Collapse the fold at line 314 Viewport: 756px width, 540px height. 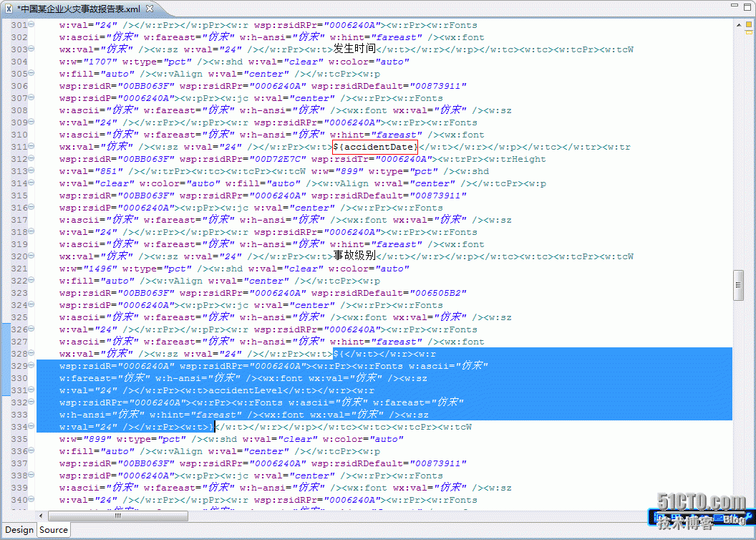point(31,182)
